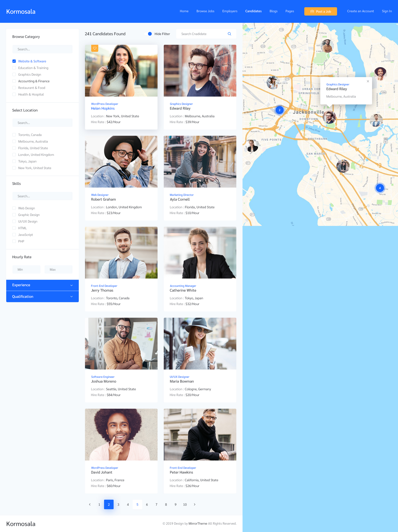Select page 5 in pagination

(x=137, y=504)
